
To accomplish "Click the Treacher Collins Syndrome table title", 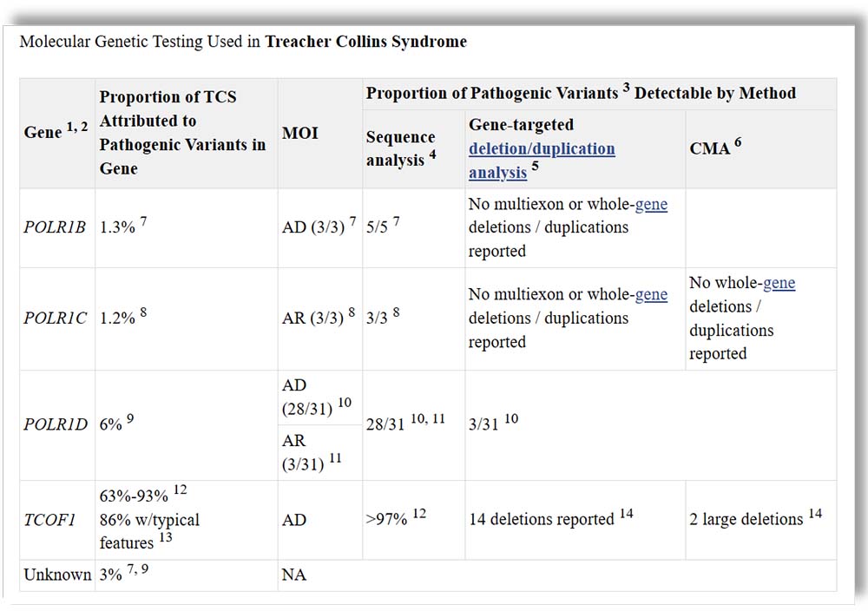I will click(365, 42).
